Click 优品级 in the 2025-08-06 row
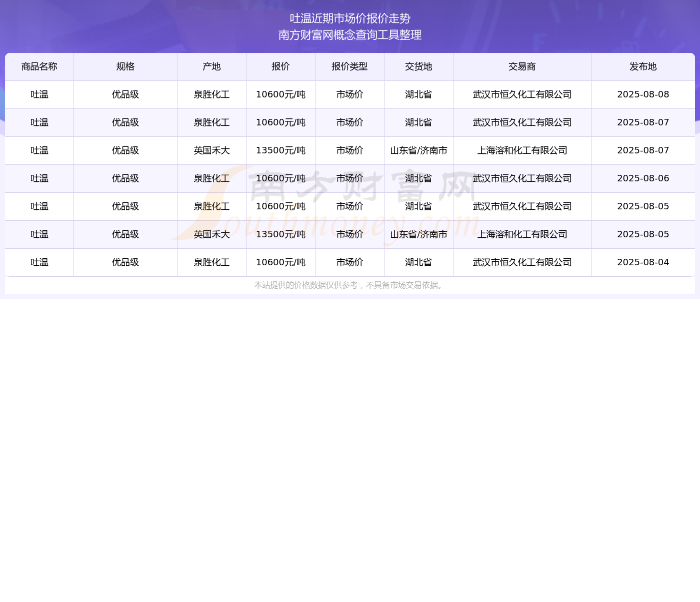The height and width of the screenshot is (602, 700). 125,178
